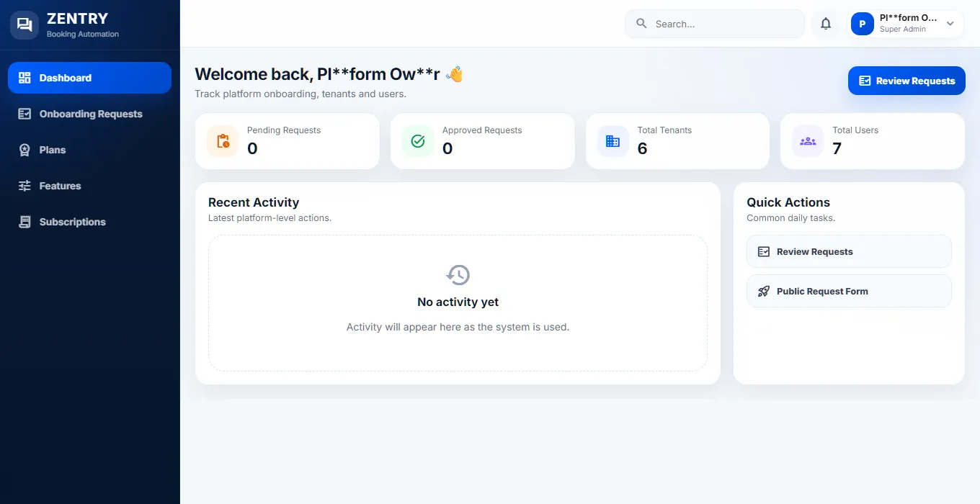Click the Plans badge icon
Screen dimensions: 980x504
[24, 150]
